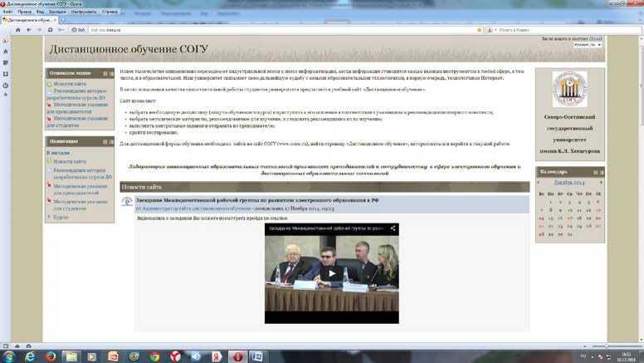
Task: Open Microsoft Word from the taskbar
Action: [257, 356]
